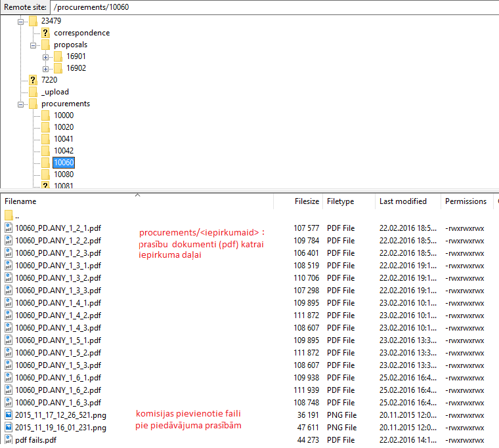Select the 10080 folder in tree
The height and width of the screenshot is (448, 499).
coord(64,174)
